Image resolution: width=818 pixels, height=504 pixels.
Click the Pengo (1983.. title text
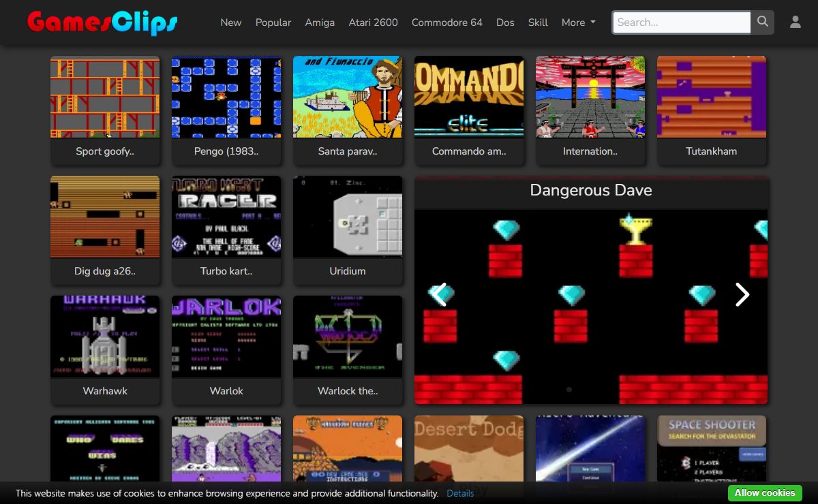click(226, 151)
